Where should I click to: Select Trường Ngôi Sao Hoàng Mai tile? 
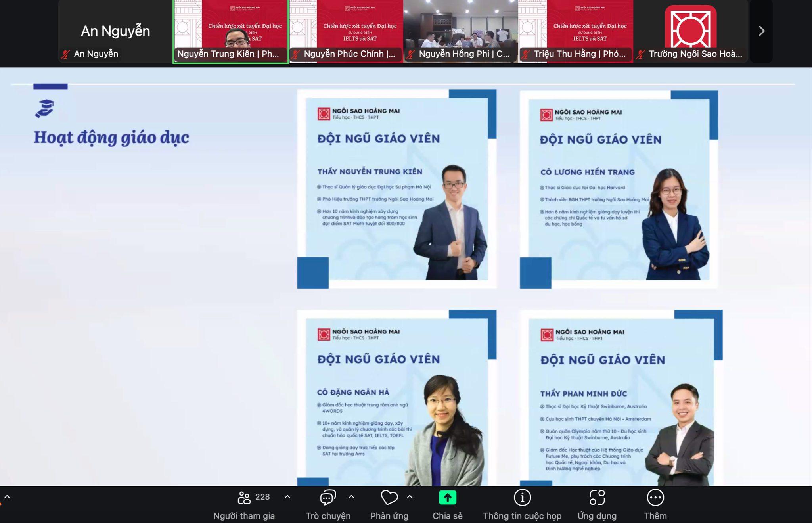[x=691, y=31]
